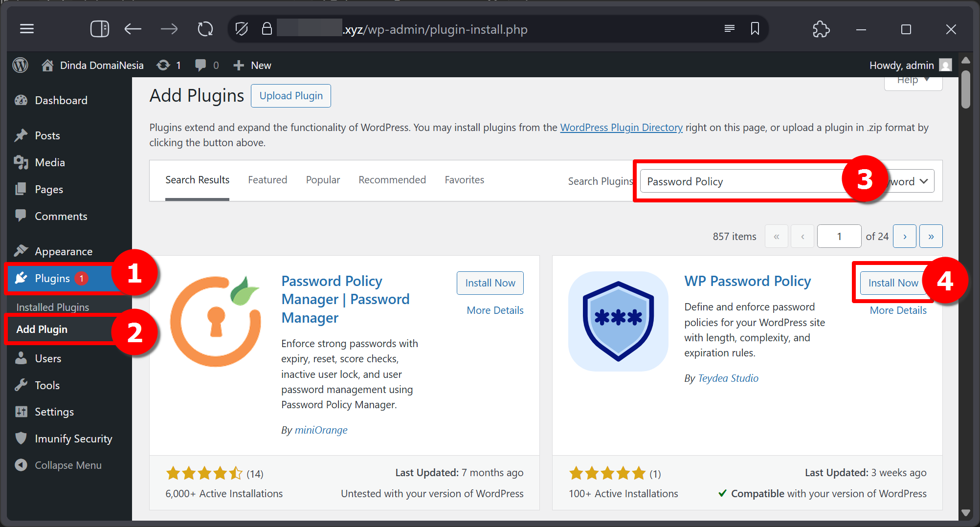Open the Settings menu
The width and height of the screenshot is (980, 527).
(x=54, y=412)
